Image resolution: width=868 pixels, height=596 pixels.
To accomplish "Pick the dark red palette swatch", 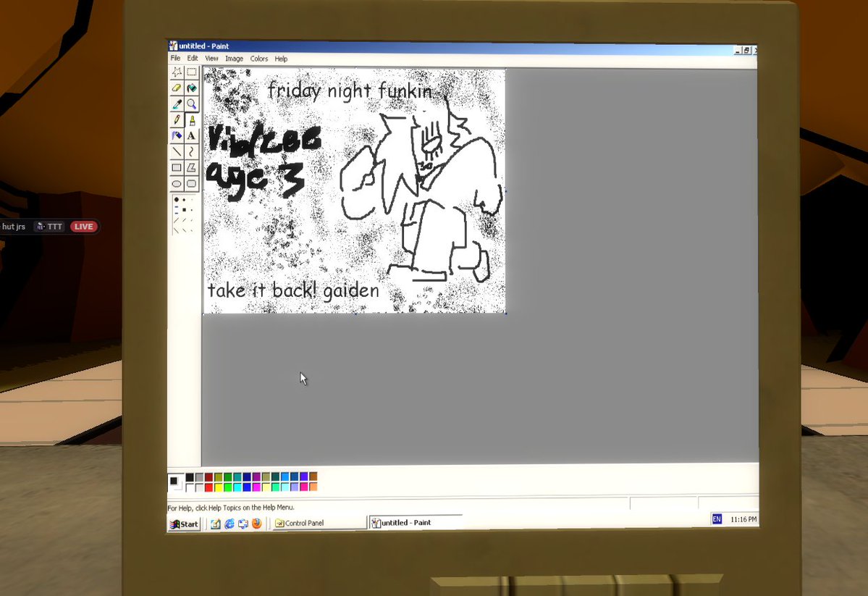I will click(x=208, y=477).
